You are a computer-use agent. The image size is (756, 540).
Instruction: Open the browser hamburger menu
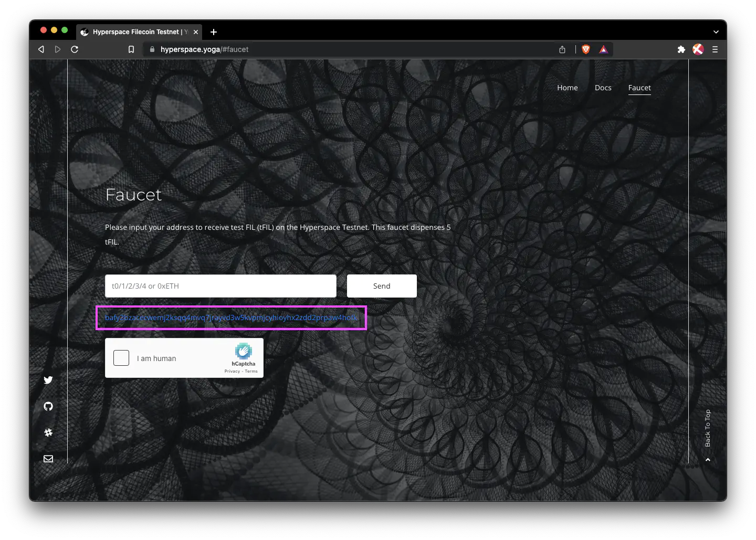[715, 49]
